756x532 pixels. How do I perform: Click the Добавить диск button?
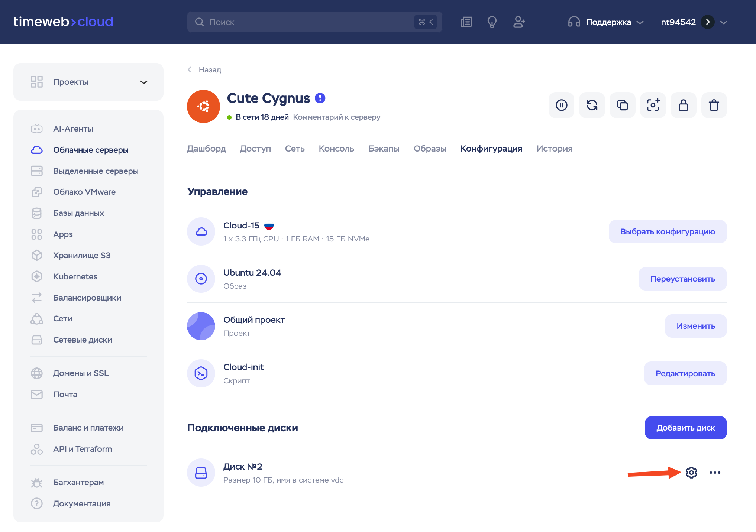[x=685, y=428]
